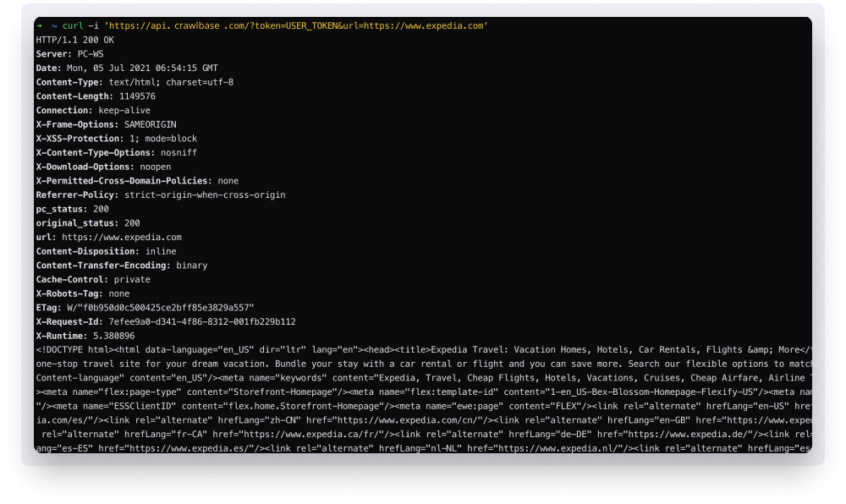Select the request ID '7efee9a0-d341-4f86-8312-001fb229b112'

202,321
